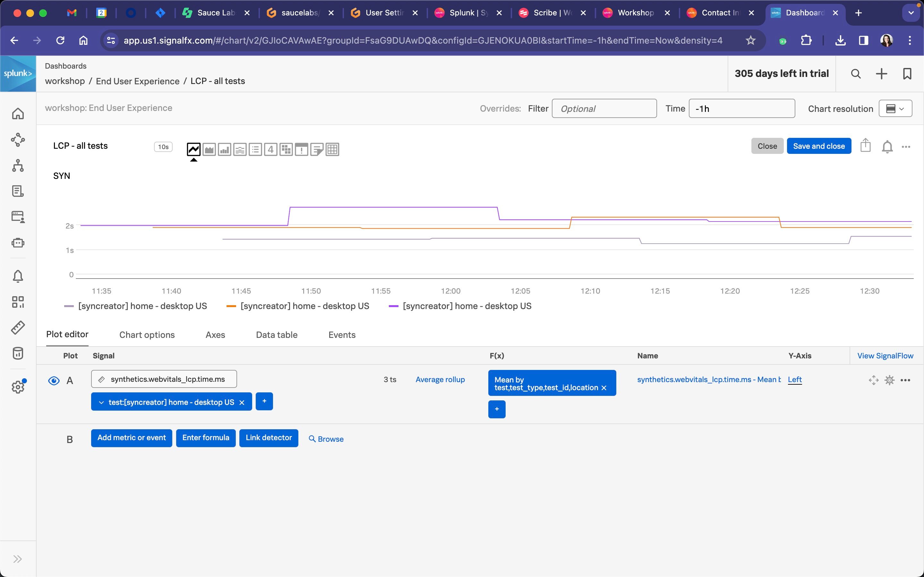Viewport: 924px width, 577px height.
Task: Remove the Mean by analytics function
Action: pos(604,388)
